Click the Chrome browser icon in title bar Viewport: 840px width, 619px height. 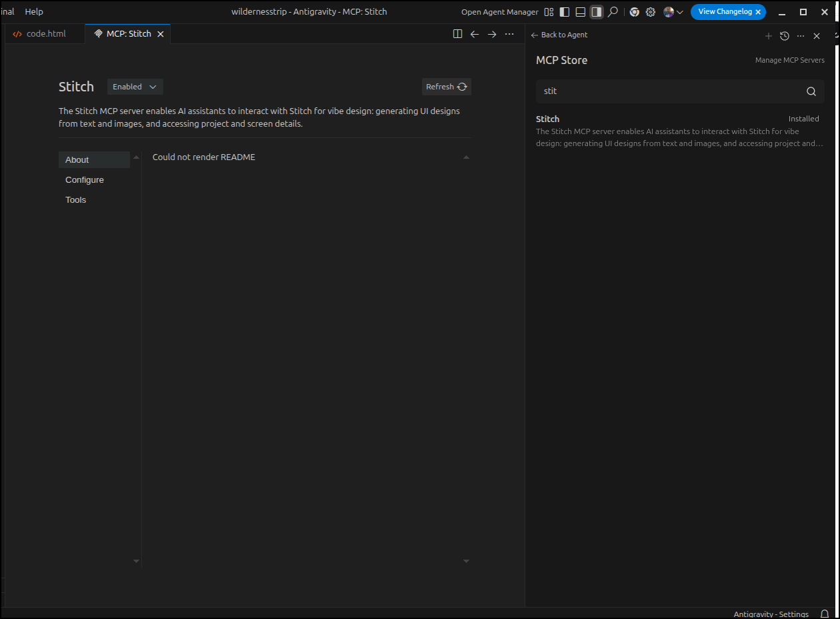coord(634,12)
